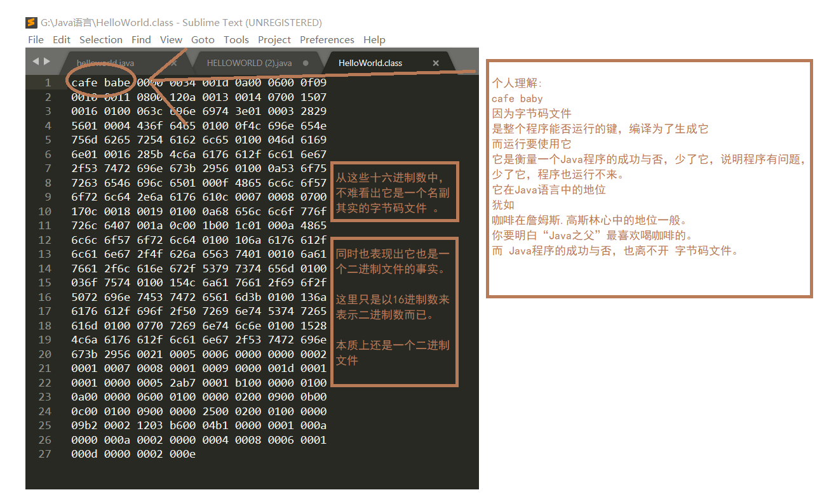This screenshot has height=504, width=822.
Task: Select the HelloWorld.class tab
Action: (x=370, y=63)
